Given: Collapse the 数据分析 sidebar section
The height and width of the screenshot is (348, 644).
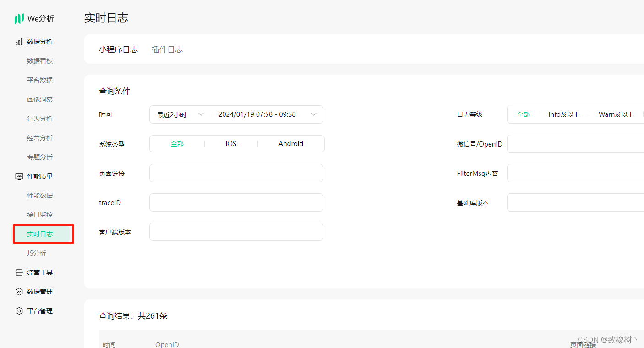Looking at the screenshot, I should coord(40,42).
